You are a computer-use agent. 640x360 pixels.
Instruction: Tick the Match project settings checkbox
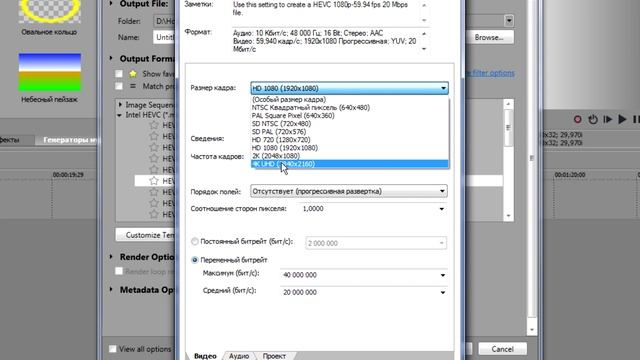119,86
